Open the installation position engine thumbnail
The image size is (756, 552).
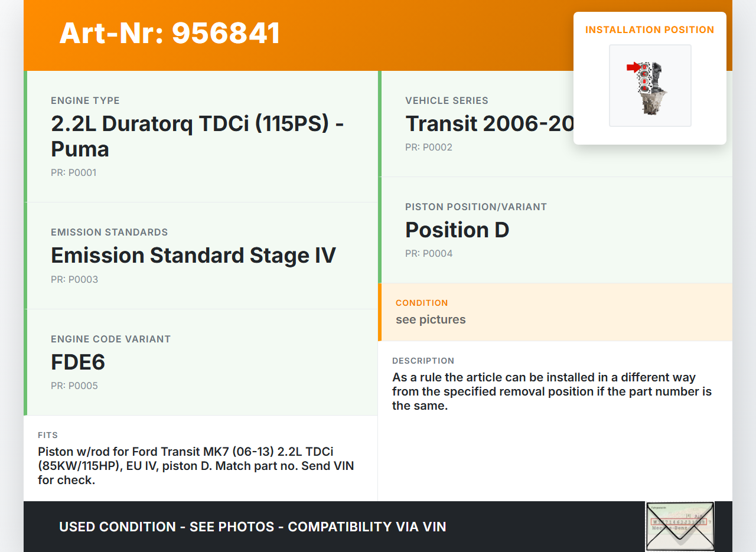(650, 86)
